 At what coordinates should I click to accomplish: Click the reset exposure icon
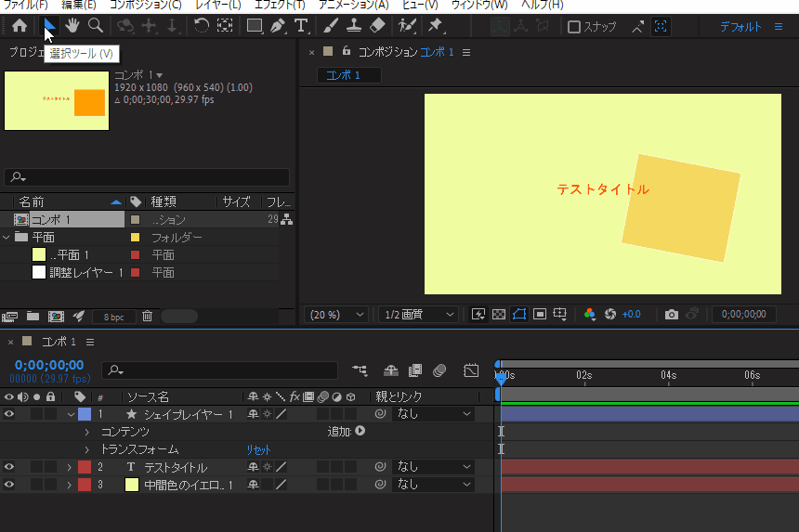610,315
